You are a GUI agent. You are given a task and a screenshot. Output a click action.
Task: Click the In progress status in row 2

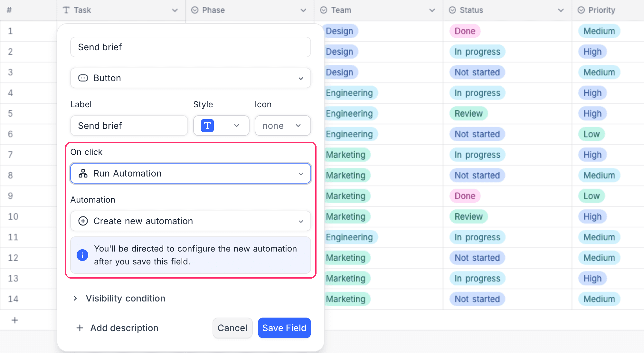tap(477, 52)
